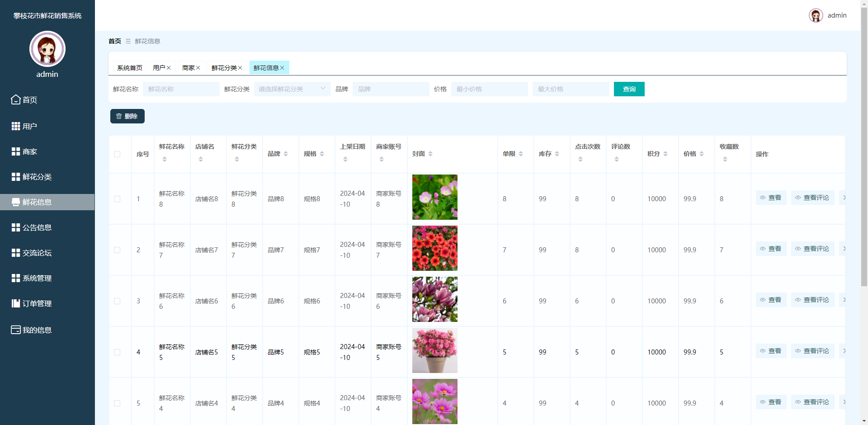This screenshot has width=868, height=425.
Task: Sort by 店铺名 column arrows
Action: click(201, 159)
